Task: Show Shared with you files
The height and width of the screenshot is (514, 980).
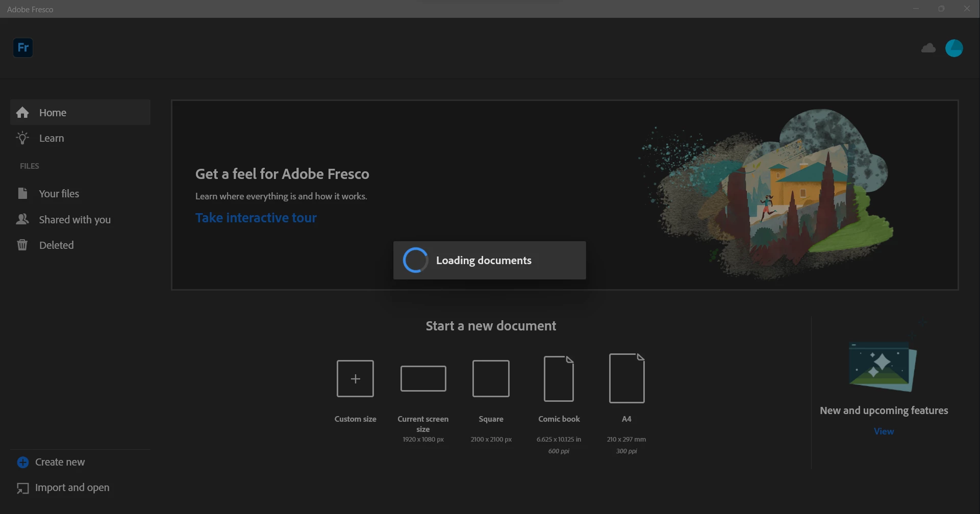Action: (80, 220)
